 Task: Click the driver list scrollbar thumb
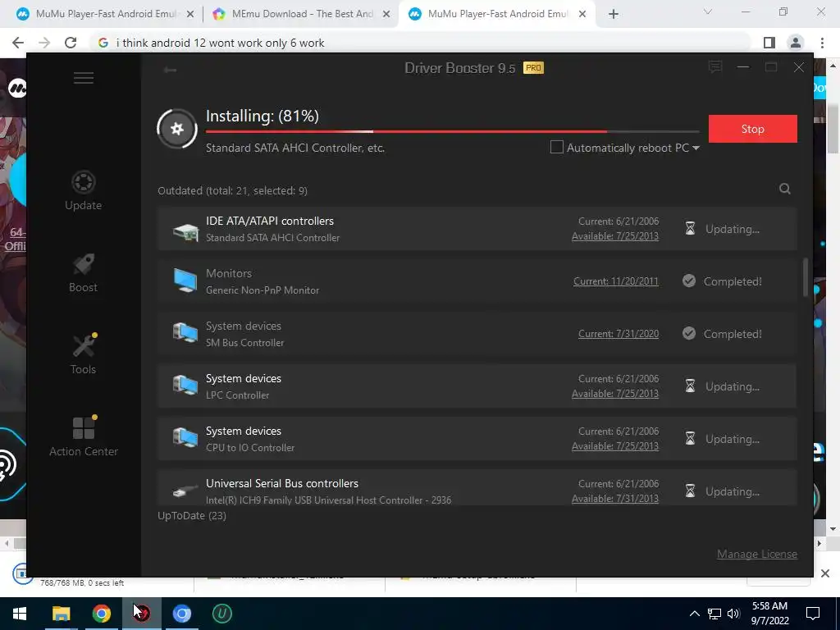(805, 277)
